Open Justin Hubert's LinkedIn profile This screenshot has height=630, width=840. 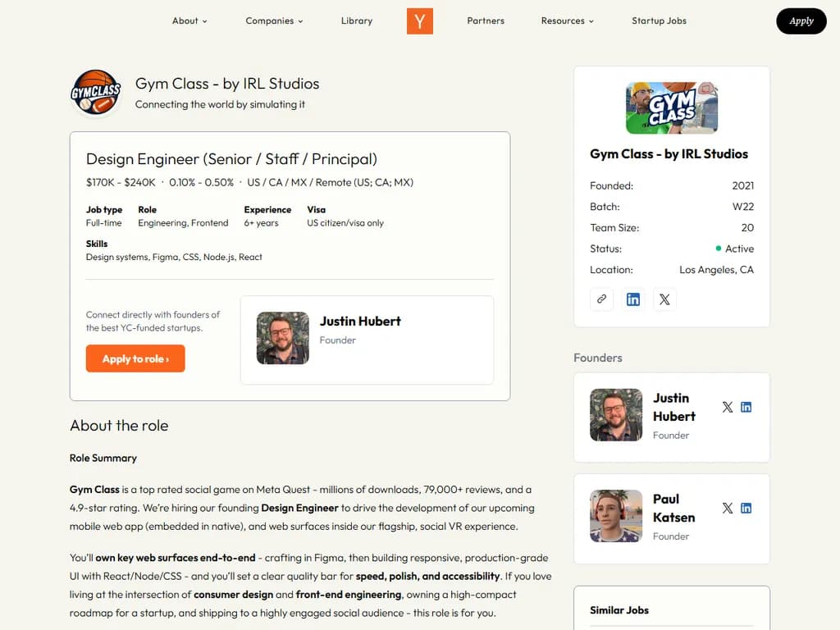coord(746,407)
